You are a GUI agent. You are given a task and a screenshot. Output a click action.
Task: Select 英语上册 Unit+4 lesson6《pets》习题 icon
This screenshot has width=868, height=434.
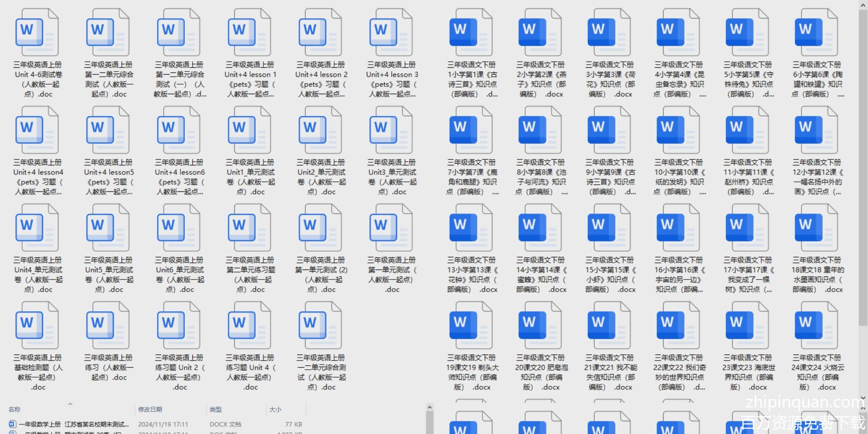click(178, 130)
